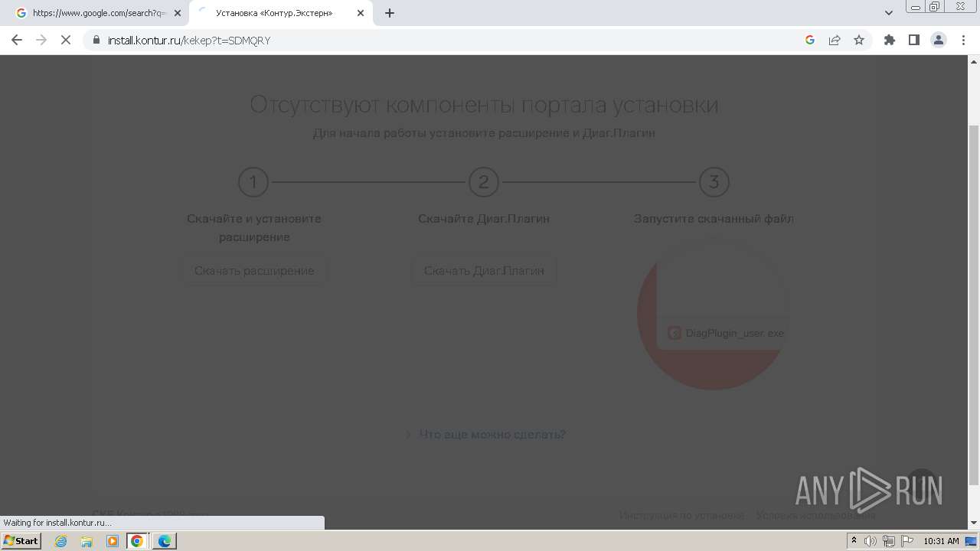980x551 pixels.
Task: Click the 10:31 AM clock
Action: pos(941,541)
